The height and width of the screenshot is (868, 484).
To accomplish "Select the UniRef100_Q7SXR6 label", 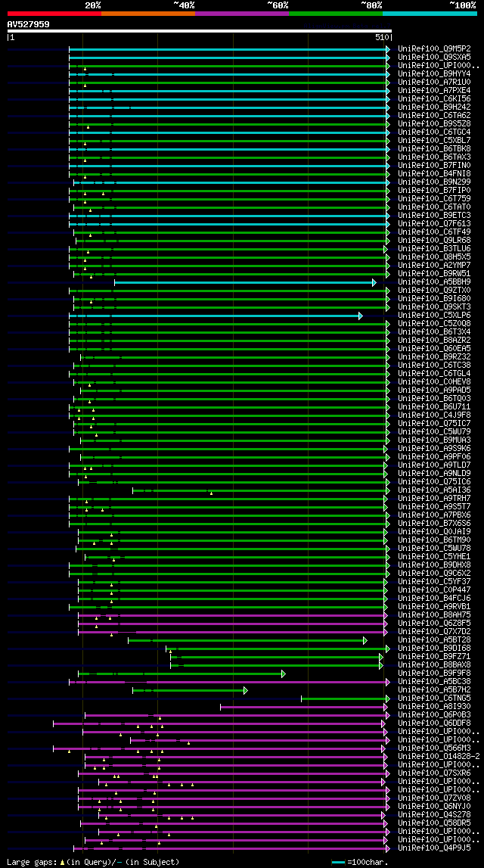I will click(x=434, y=773).
